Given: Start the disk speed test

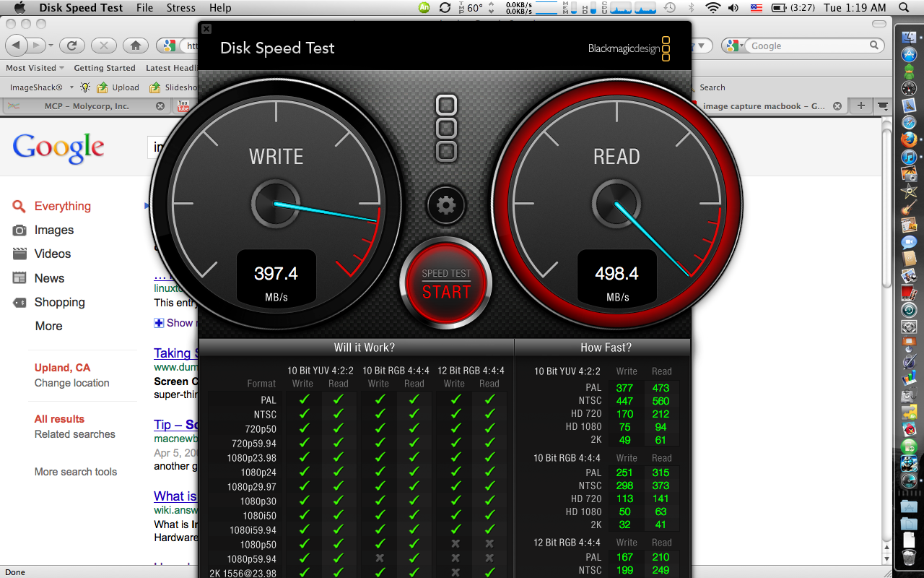Looking at the screenshot, I should (446, 284).
